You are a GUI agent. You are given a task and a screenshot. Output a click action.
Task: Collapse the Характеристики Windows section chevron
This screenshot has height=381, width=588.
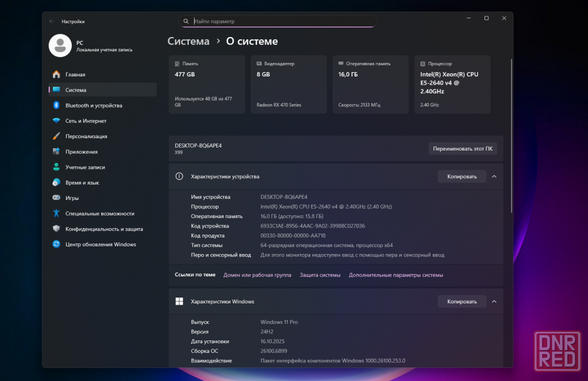[494, 302]
